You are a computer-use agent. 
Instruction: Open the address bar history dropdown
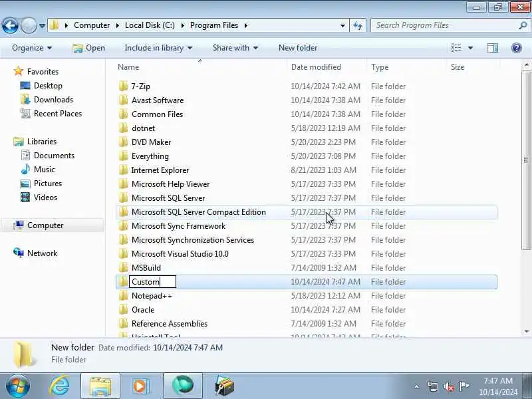coord(342,26)
